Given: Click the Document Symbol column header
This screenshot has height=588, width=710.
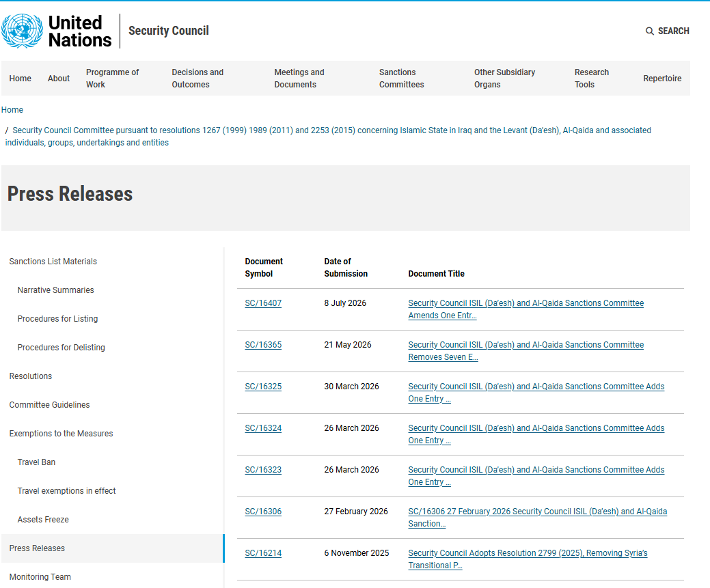Looking at the screenshot, I should (x=264, y=268).
